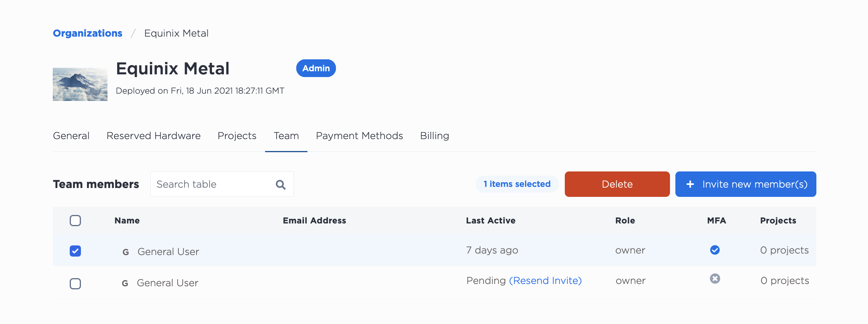This screenshot has height=324, width=868.
Task: Switch to Reserved Hardware tab
Action: pos(154,136)
